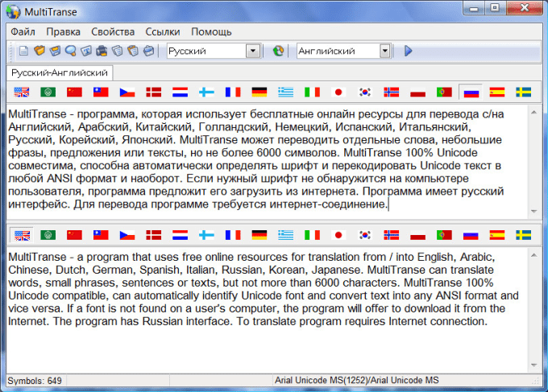The height and width of the screenshot is (392, 548).
Task: Choose Poland flag in source flag row
Action: coord(418,92)
